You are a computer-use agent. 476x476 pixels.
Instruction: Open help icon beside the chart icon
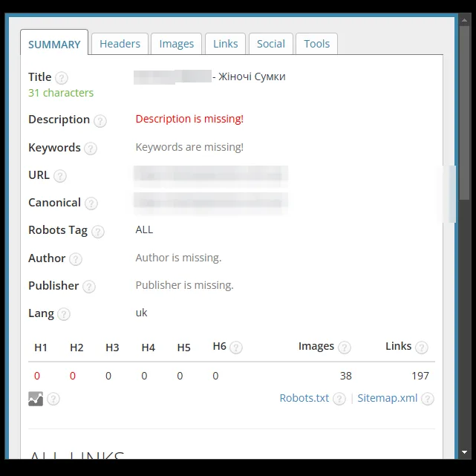tap(53, 399)
